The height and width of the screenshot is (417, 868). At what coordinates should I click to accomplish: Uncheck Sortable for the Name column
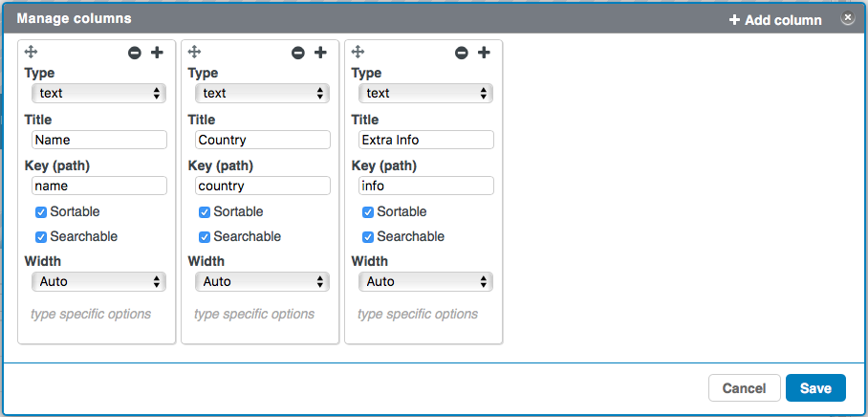[x=41, y=212]
